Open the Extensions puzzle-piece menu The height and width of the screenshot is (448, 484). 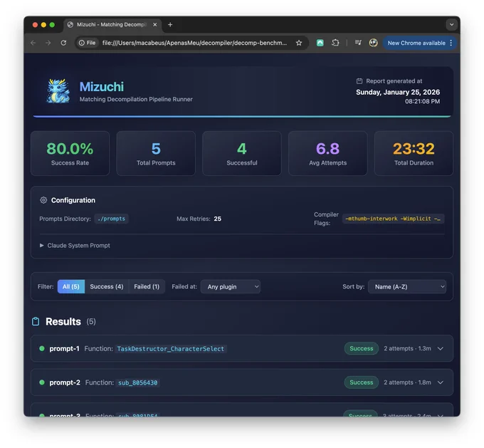click(x=335, y=43)
